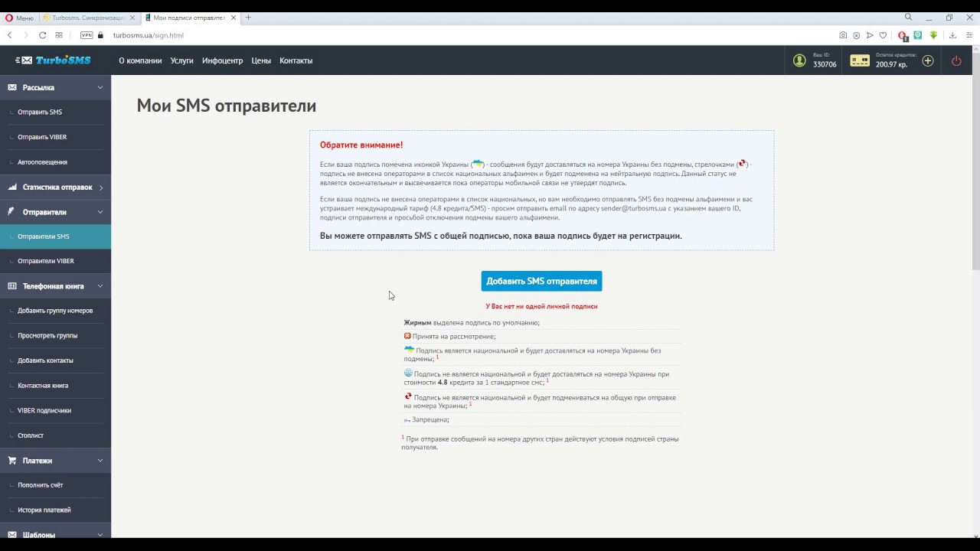980x551 pixels.
Task: Click the yellow credit card icon
Action: tap(860, 60)
